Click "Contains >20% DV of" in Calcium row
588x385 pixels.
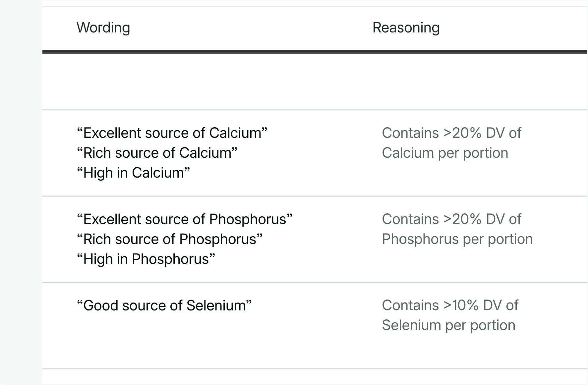pos(451,133)
